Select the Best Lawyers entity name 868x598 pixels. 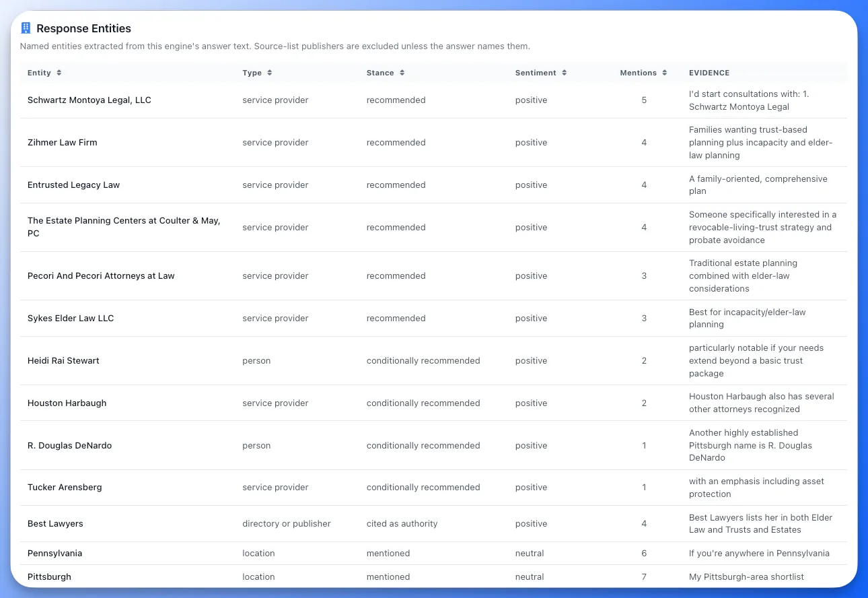55,524
